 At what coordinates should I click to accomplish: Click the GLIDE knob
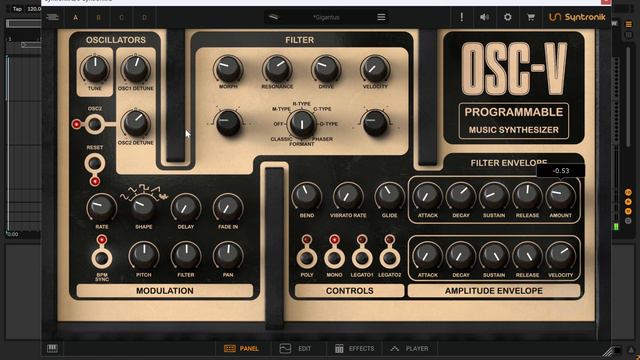click(x=389, y=196)
